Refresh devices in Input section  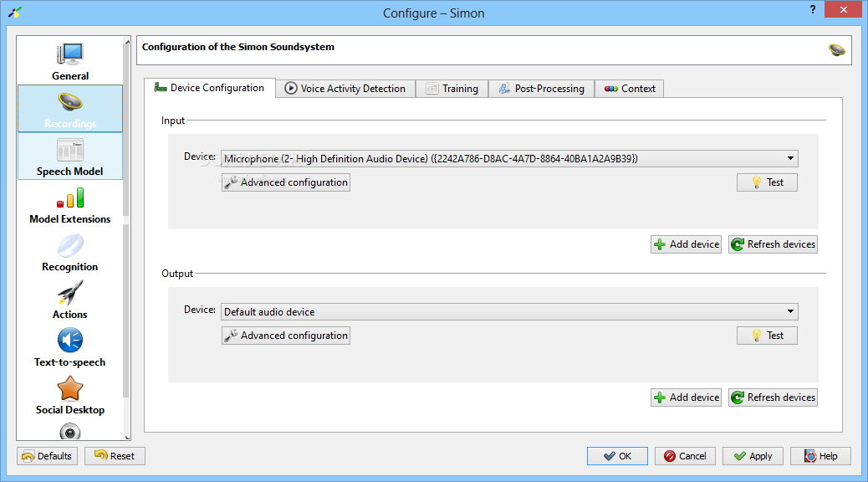coord(774,244)
